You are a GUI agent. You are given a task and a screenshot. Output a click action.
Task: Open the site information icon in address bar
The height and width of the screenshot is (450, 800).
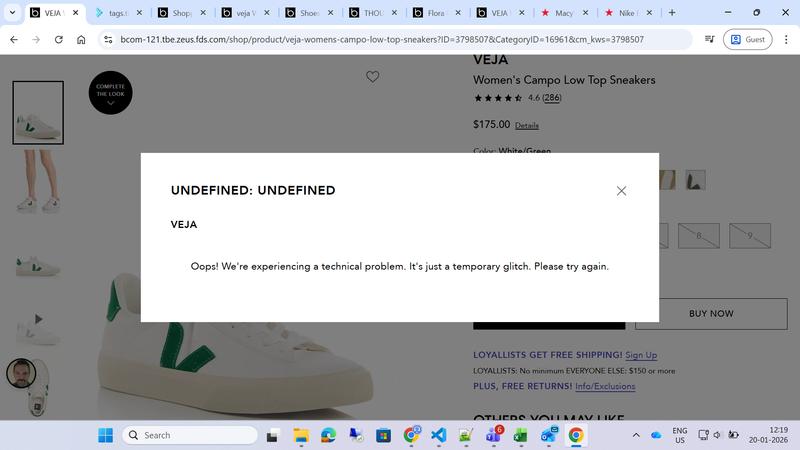point(108,39)
